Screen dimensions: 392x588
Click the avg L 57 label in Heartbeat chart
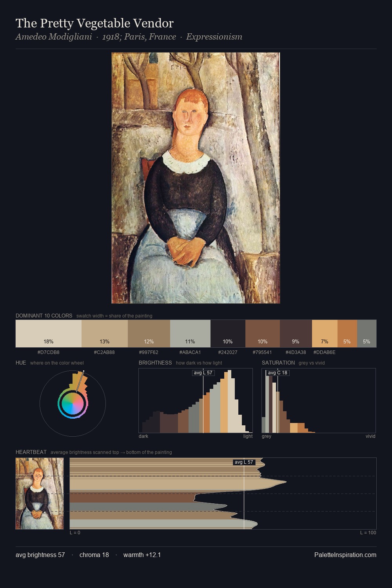point(244,462)
